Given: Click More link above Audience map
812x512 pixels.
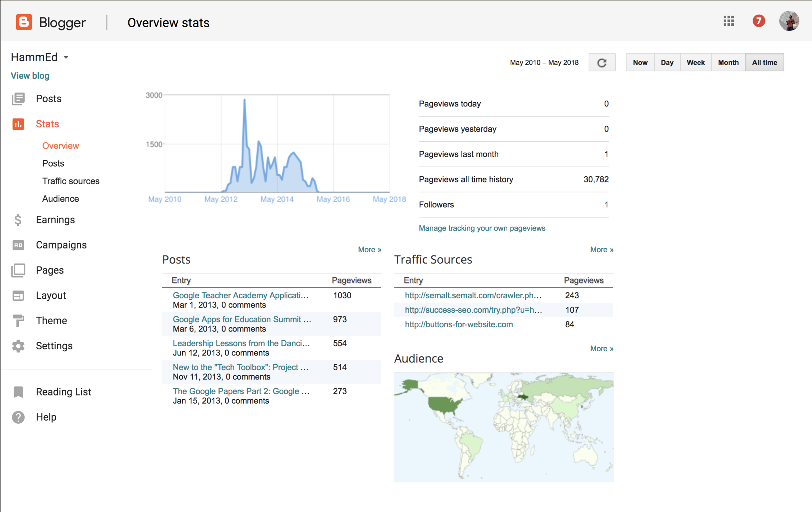Looking at the screenshot, I should (x=602, y=348).
